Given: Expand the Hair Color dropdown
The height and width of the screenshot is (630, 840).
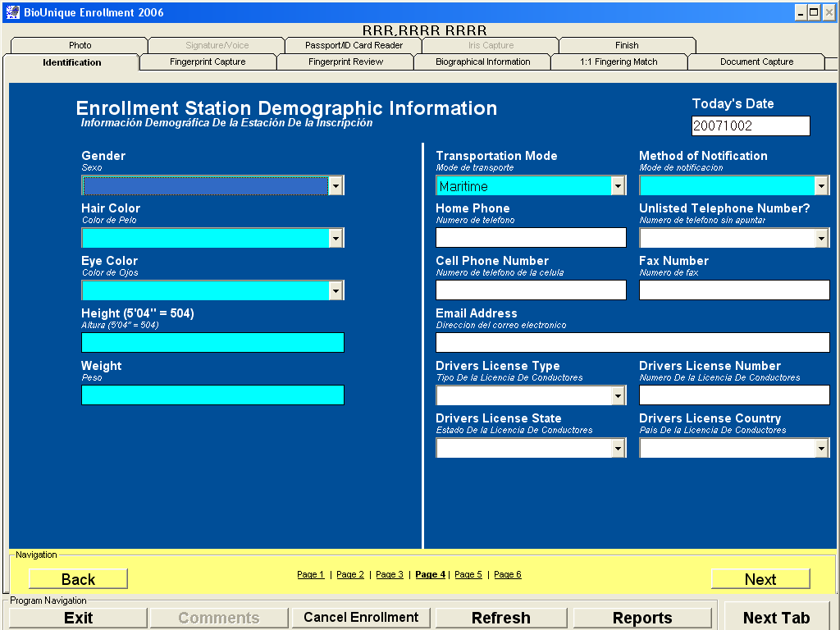Looking at the screenshot, I should [336, 239].
